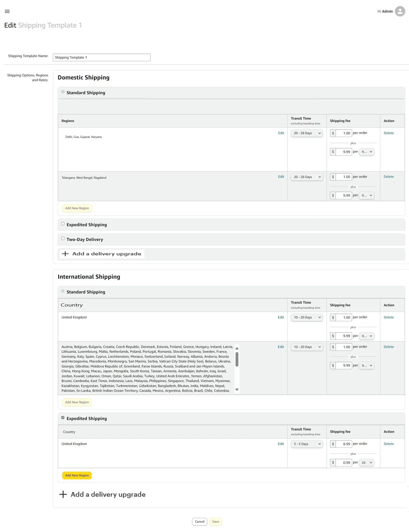Open the Lb unit dropdown for expedited fee
Screen dimensions: 409x532
point(366,462)
